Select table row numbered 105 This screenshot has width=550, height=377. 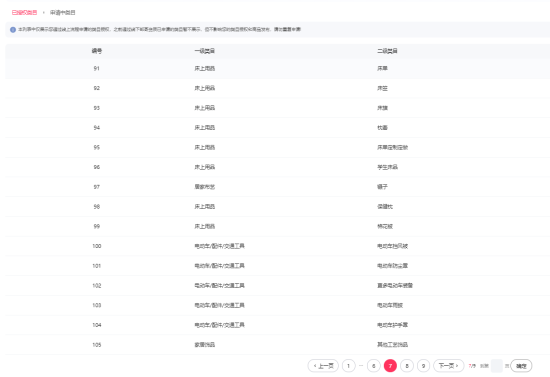click(277, 345)
